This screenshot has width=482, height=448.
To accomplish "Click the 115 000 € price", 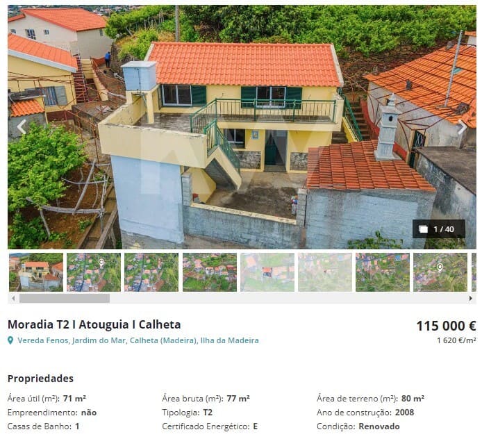I will 446,326.
